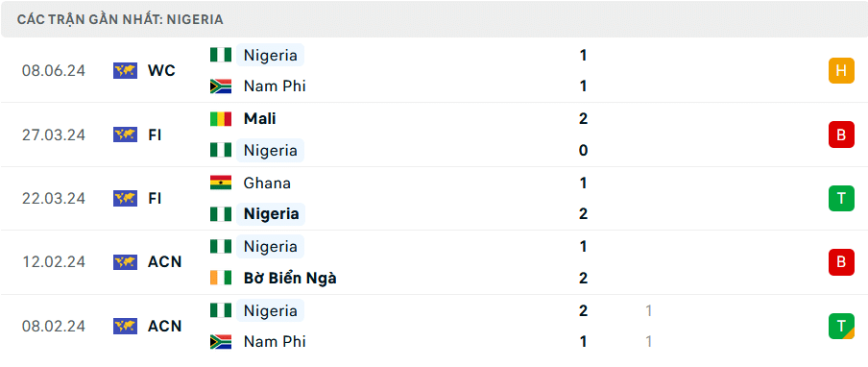Click the world map icon beside WC
This screenshot has height=367, width=868.
tap(125, 71)
